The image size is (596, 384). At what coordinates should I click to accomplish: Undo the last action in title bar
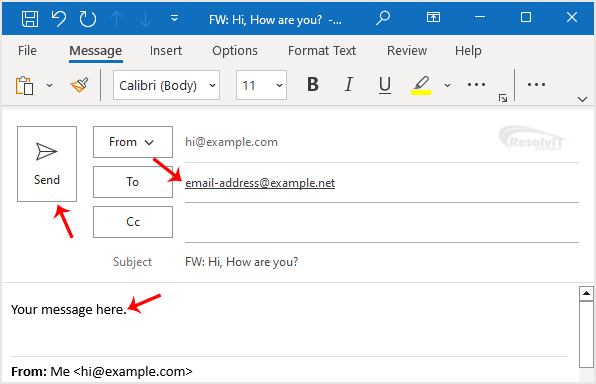59,18
